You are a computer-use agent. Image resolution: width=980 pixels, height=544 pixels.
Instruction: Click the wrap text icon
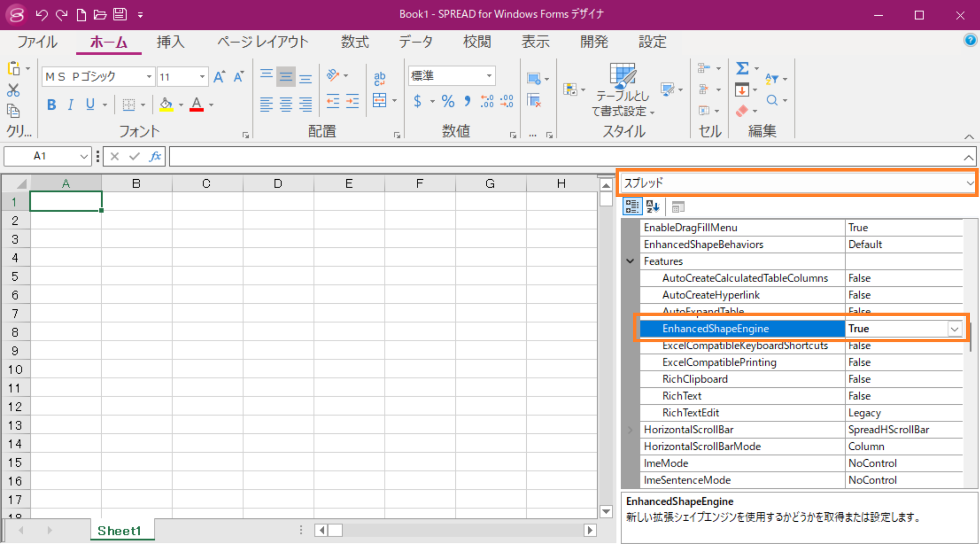379,78
